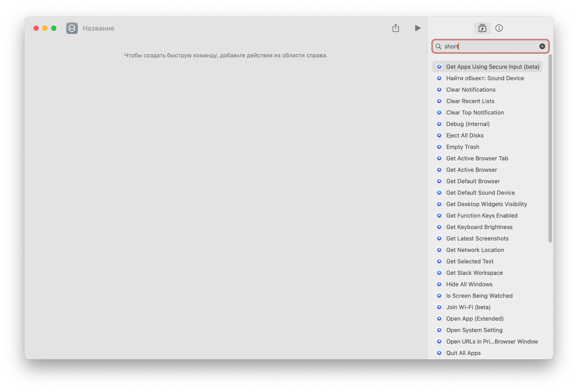Select the Eject All Disks action
The image size is (578, 392).
point(465,135)
